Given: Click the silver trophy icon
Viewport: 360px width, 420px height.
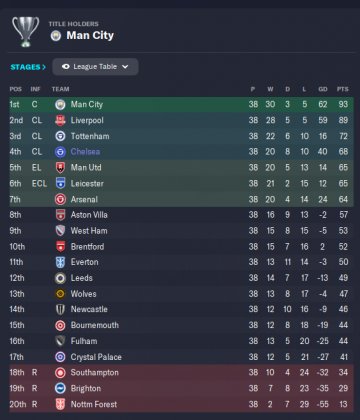Looking at the screenshot, I should pos(25,31).
